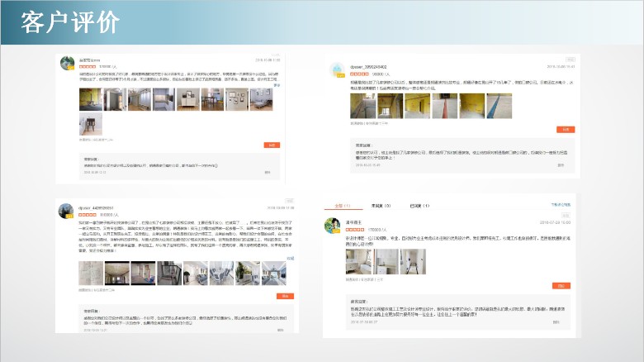Expand full text of top-left review
Image resolution: width=644 pixels, height=362 pixels.
277,85
